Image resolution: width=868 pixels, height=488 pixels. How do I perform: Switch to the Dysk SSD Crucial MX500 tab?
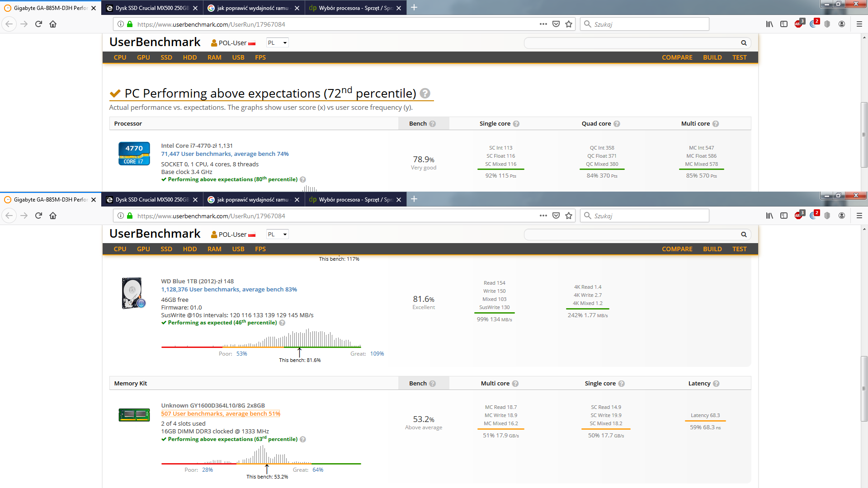tap(151, 8)
